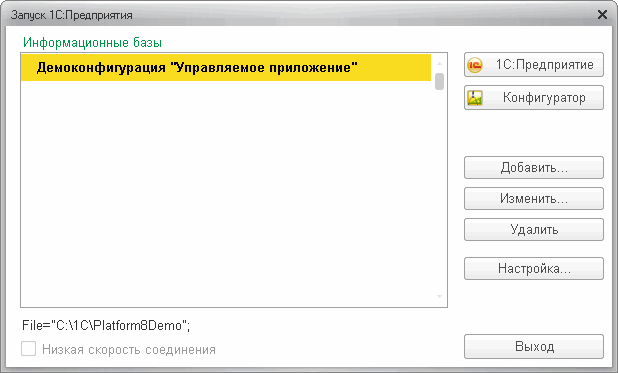Click Добавить to add an infobase
The width and height of the screenshot is (618, 373).
[534, 168]
